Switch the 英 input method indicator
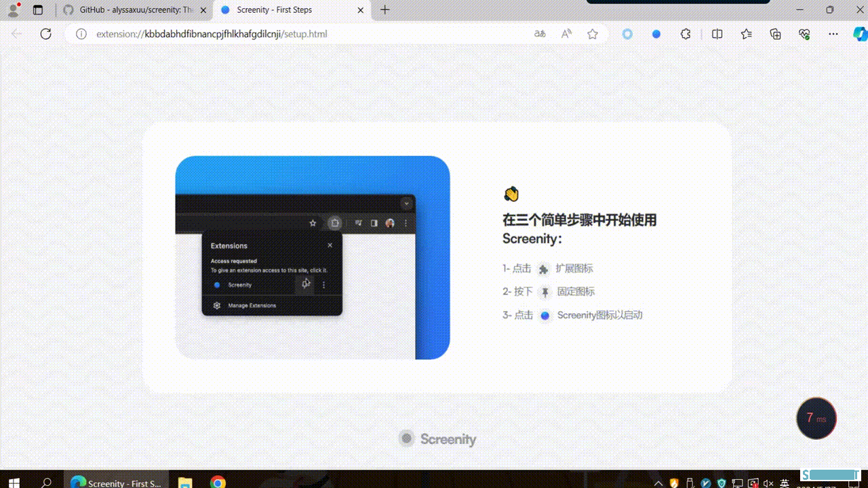Image resolution: width=868 pixels, height=488 pixels. [x=785, y=483]
